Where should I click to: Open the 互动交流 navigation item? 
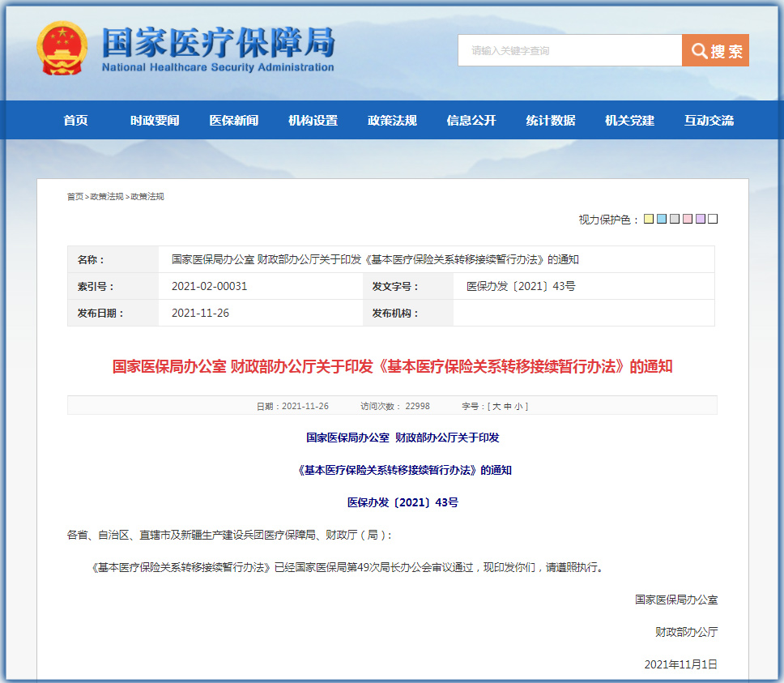pos(709,120)
